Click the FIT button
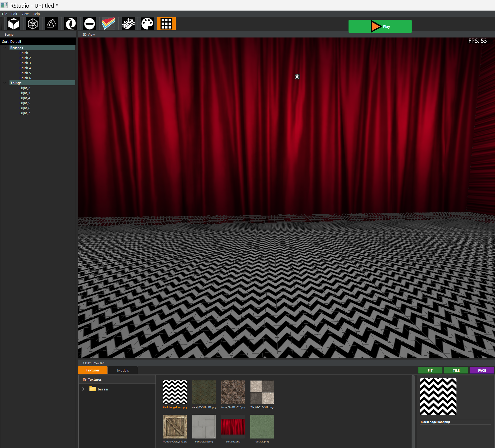 point(430,370)
